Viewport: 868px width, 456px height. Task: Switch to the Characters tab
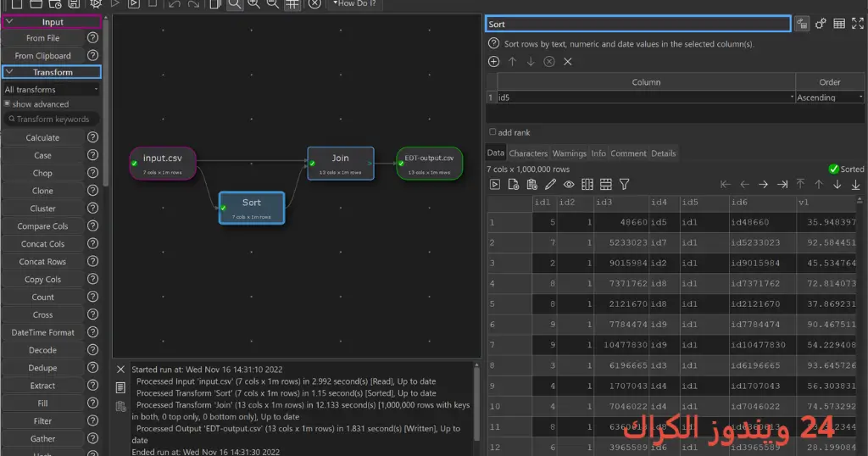point(528,153)
